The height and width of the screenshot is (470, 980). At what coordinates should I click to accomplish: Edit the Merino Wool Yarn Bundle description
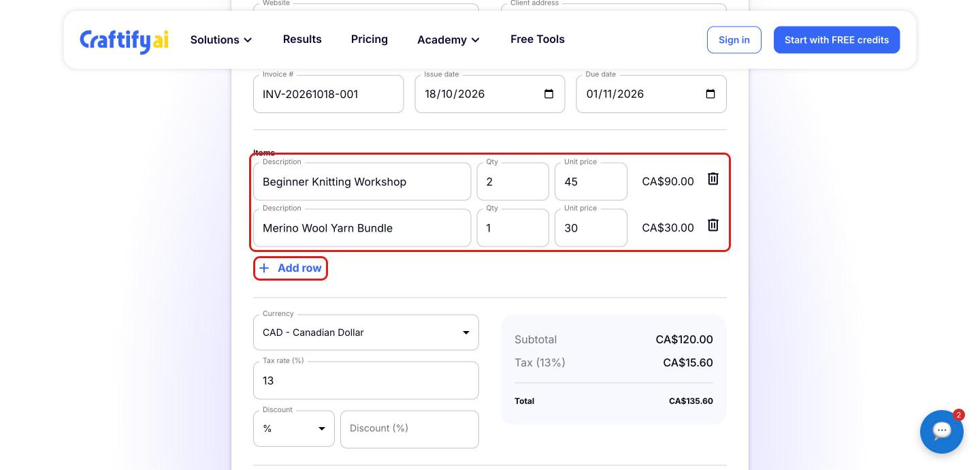tap(362, 228)
